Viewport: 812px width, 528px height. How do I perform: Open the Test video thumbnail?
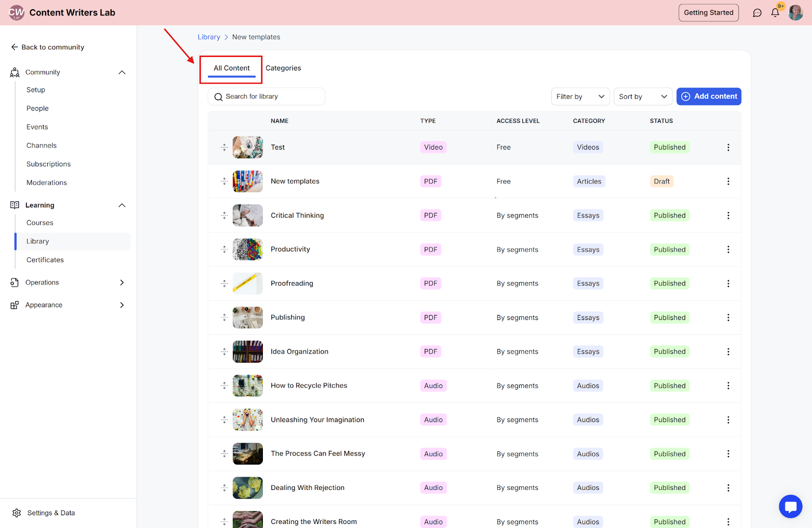tap(248, 148)
